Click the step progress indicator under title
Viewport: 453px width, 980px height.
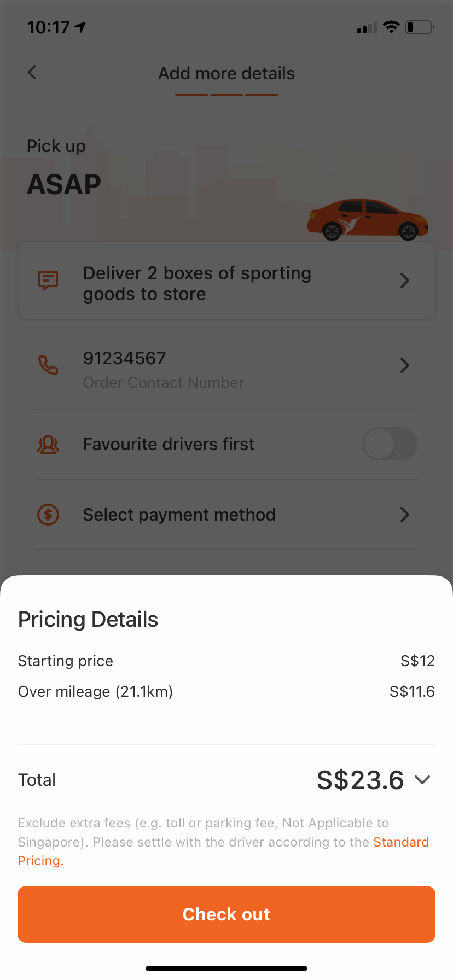coord(226,95)
